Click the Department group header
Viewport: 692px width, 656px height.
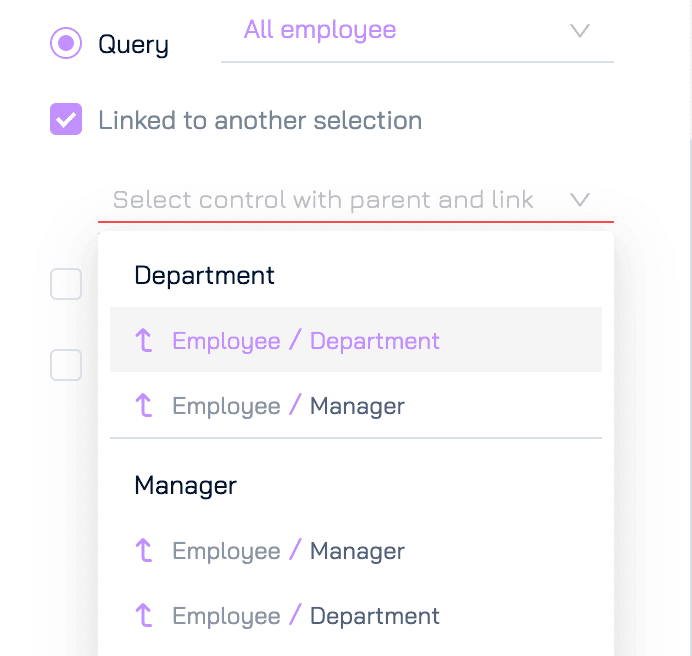[x=204, y=276]
